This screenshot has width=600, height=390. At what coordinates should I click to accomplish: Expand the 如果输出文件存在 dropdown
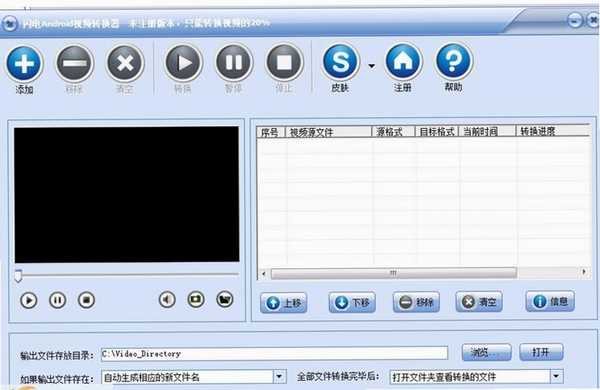click(x=279, y=377)
